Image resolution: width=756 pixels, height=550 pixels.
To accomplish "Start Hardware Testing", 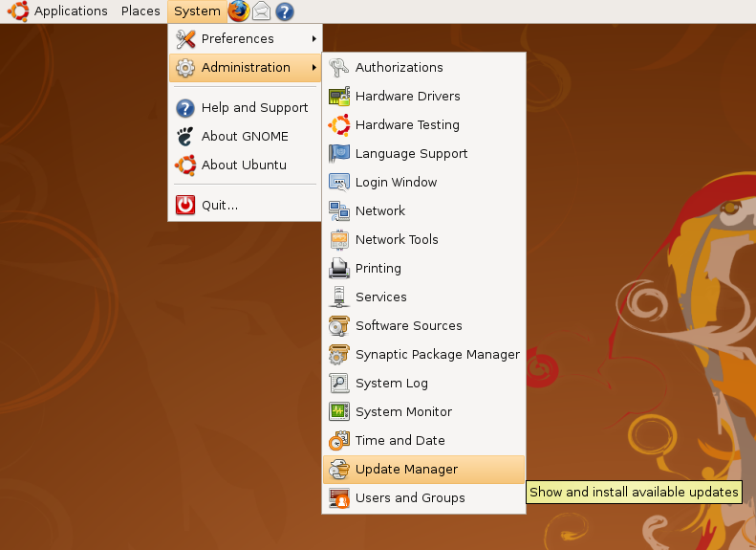I will (x=423, y=125).
